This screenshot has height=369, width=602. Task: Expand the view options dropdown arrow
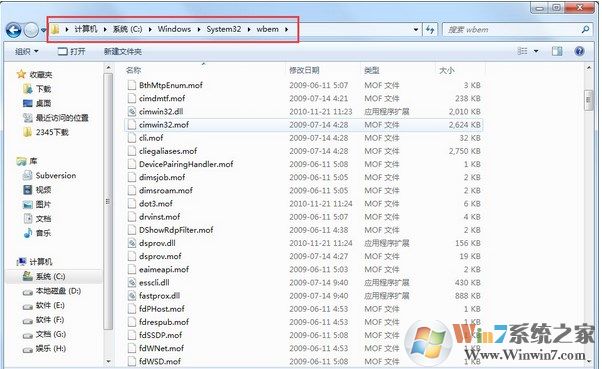536,51
